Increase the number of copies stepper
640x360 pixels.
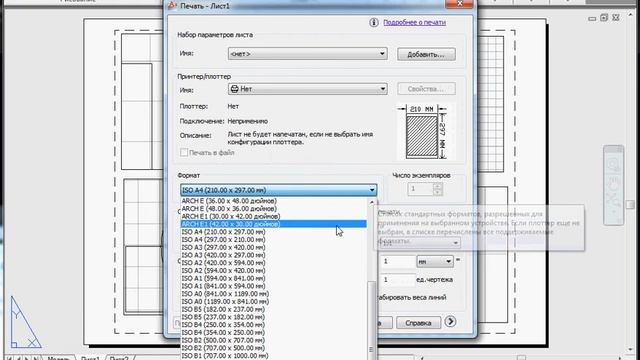tap(438, 186)
